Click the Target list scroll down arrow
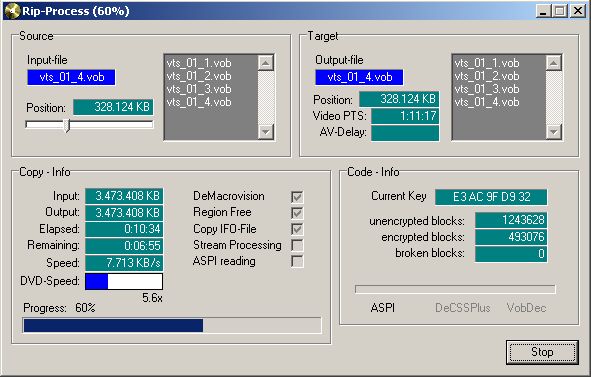This screenshot has height=377, width=591. click(554, 132)
